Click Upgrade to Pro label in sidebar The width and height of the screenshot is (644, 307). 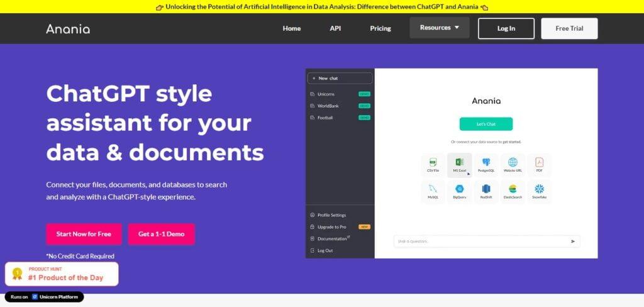(x=332, y=227)
